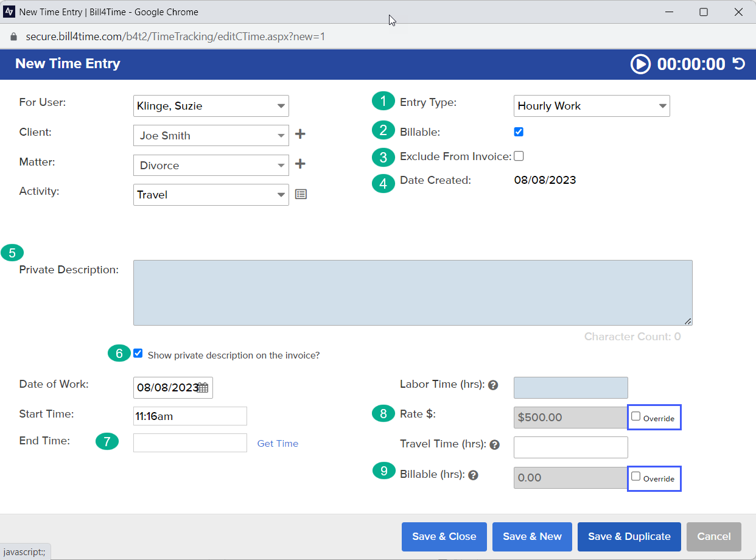756x560 pixels.
Task: Click into the Private Description text area
Action: tap(413, 293)
